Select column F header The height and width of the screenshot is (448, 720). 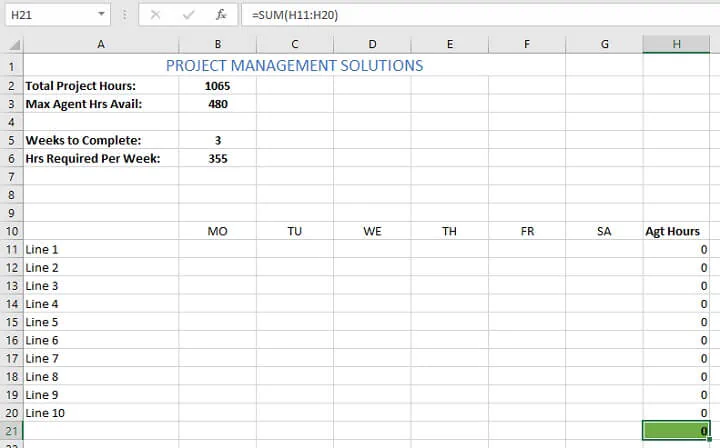(x=527, y=45)
